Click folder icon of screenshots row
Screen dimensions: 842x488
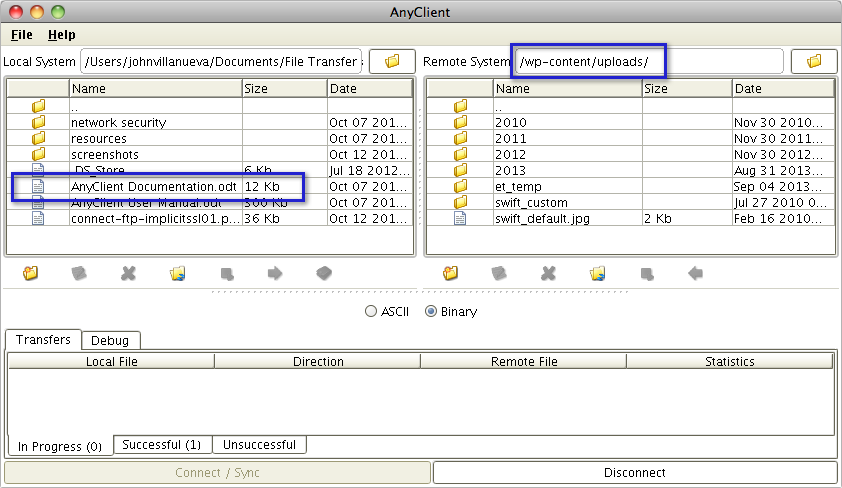click(38, 155)
